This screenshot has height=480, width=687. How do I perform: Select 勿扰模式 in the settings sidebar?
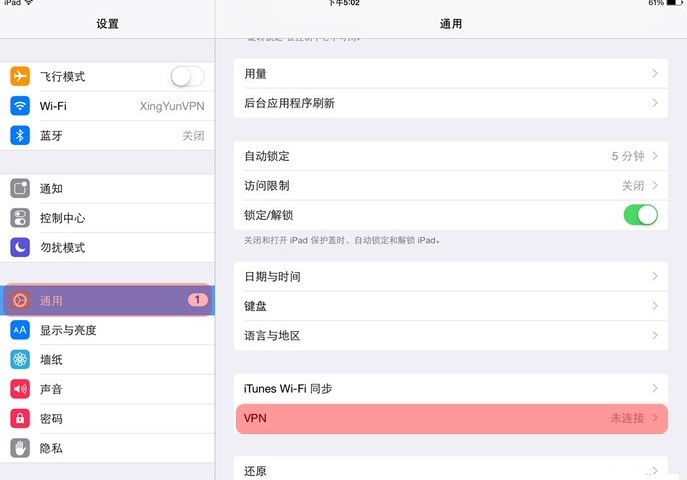pyautogui.click(x=107, y=247)
